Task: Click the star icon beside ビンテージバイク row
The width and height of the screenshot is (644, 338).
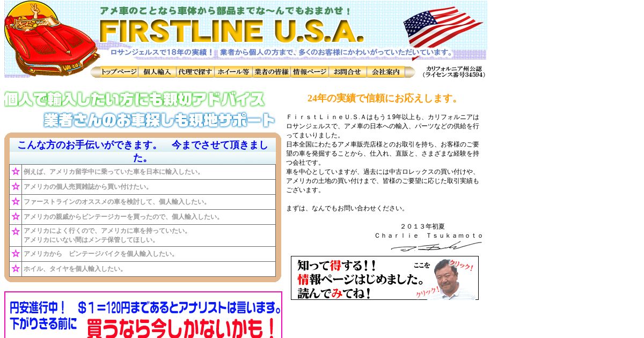Action: click(16, 254)
